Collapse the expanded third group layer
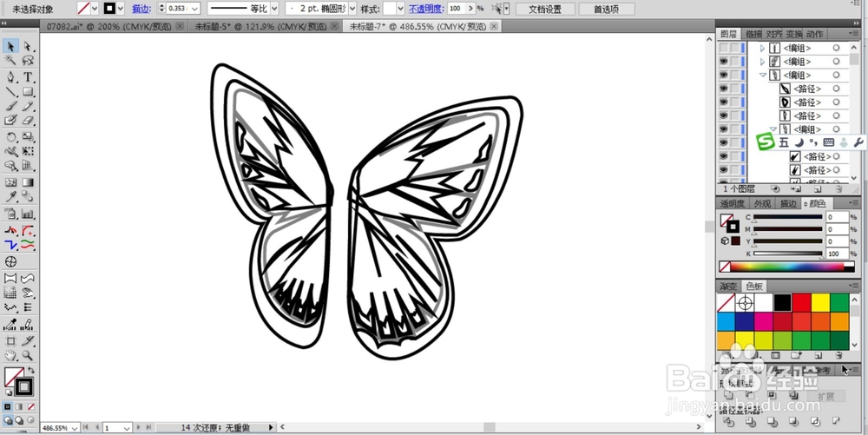Image resolution: width=868 pixels, height=435 pixels. coord(763,76)
